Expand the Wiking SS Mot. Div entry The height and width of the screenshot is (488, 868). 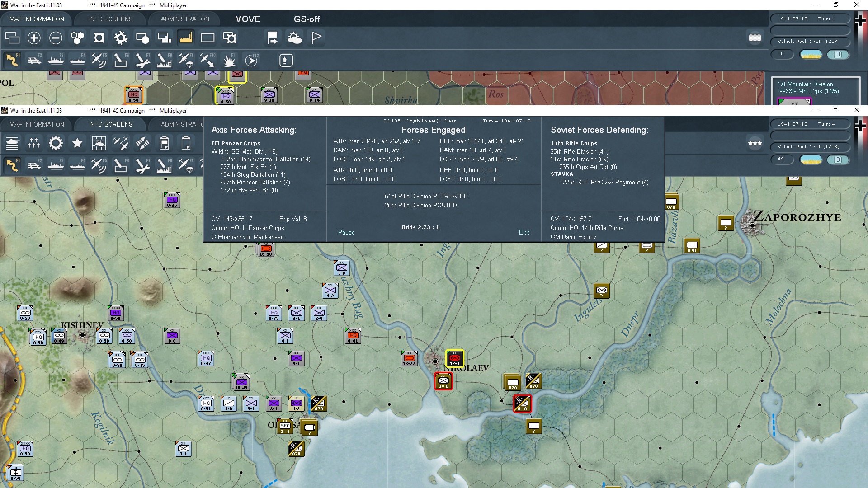point(244,151)
